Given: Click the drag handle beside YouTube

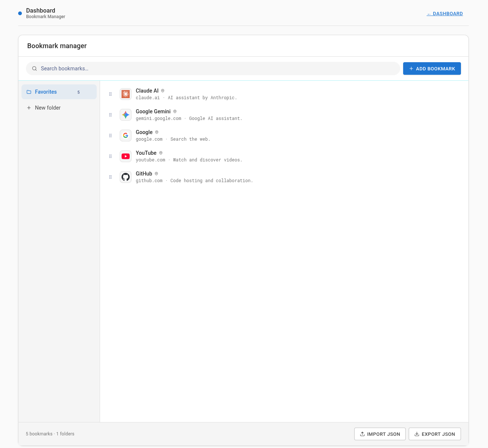Looking at the screenshot, I should point(110,156).
